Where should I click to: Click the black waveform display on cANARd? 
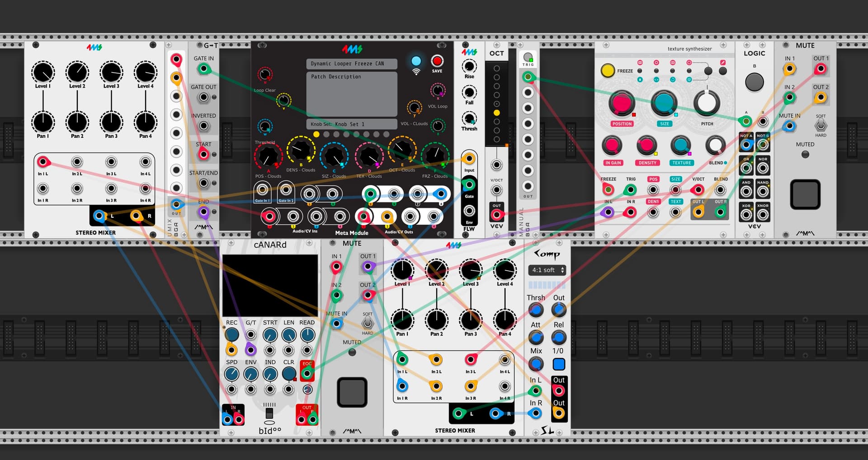coord(270,285)
